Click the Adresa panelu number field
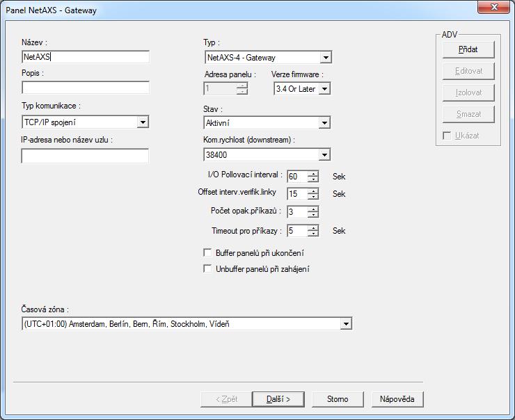 coord(220,88)
